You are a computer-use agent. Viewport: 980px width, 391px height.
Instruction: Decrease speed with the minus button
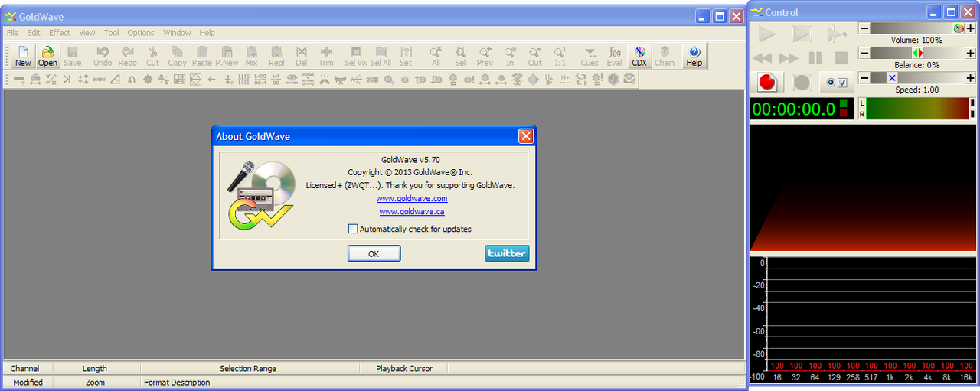864,78
